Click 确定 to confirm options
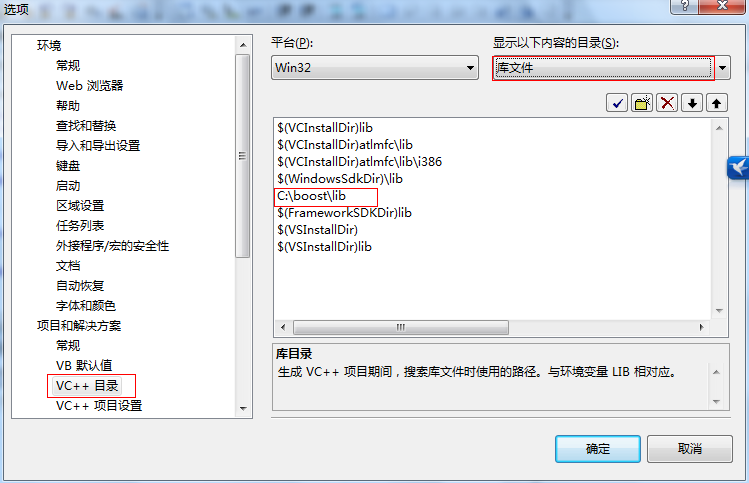This screenshot has width=749, height=483. point(598,449)
